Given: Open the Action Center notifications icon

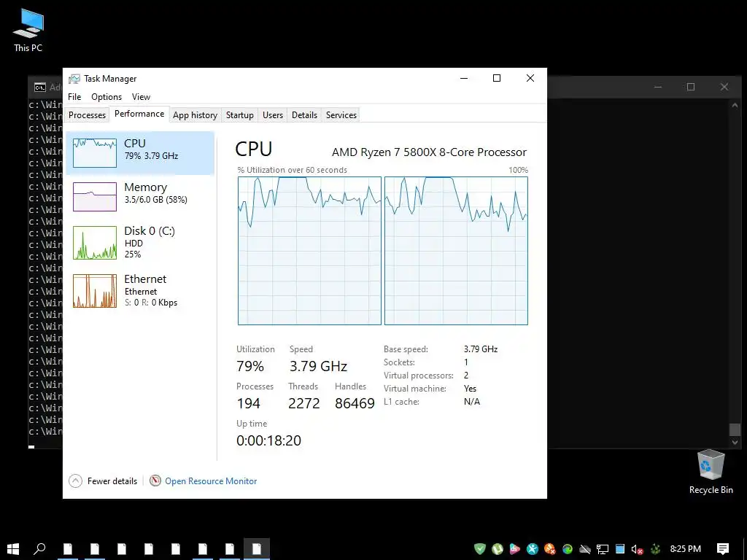Looking at the screenshot, I should [723, 549].
